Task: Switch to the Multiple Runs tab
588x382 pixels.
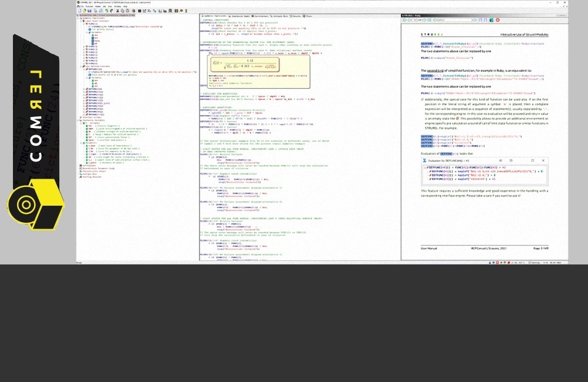Action: 279,16
